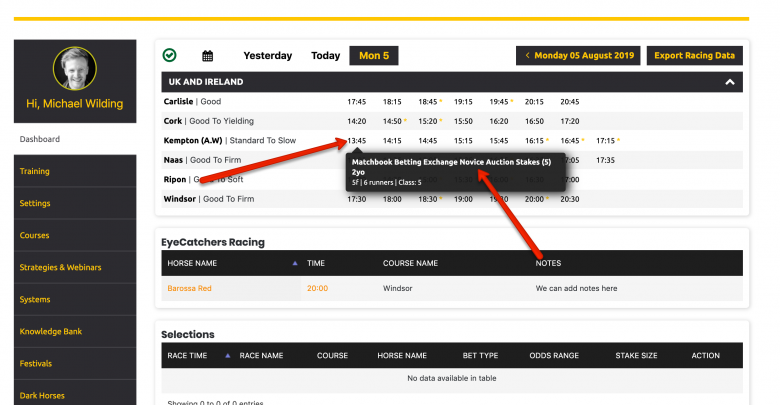Switch to the Today tab
The height and width of the screenshot is (405, 780).
tap(325, 56)
